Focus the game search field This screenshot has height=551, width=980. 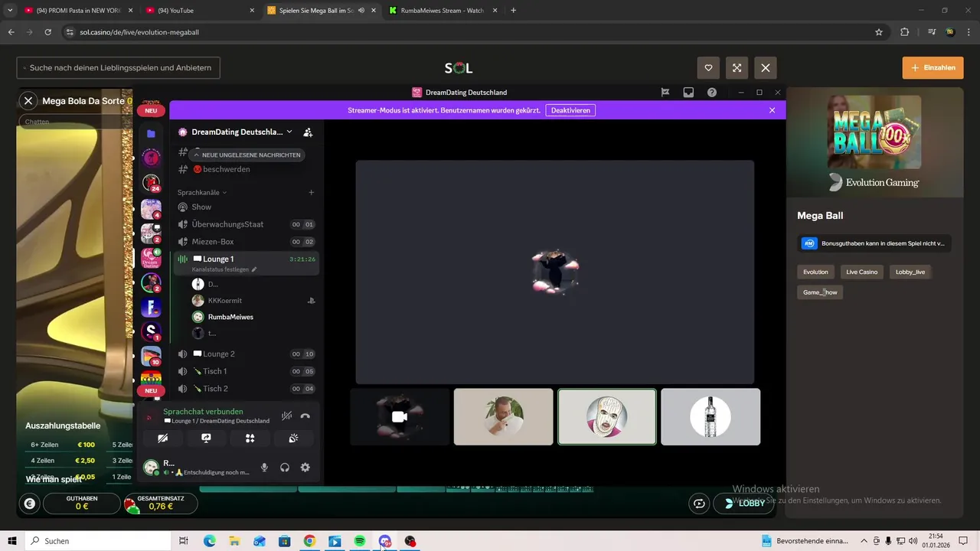pyautogui.click(x=119, y=67)
